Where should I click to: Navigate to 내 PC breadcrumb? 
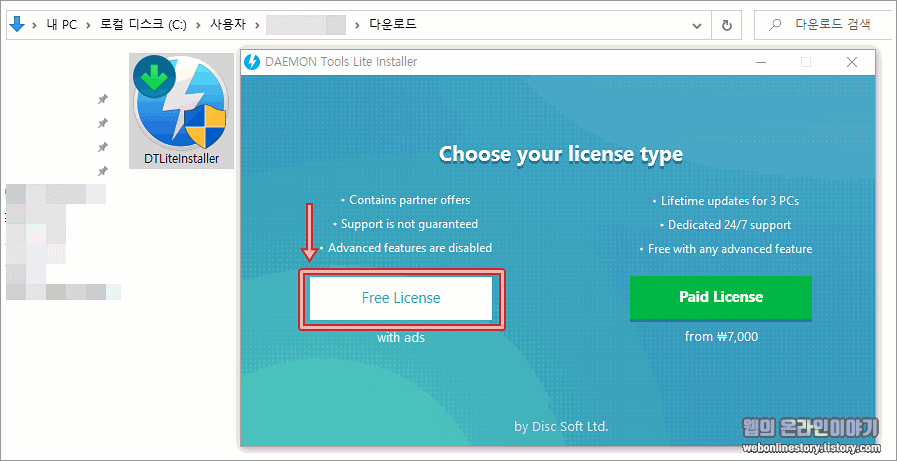point(62,25)
